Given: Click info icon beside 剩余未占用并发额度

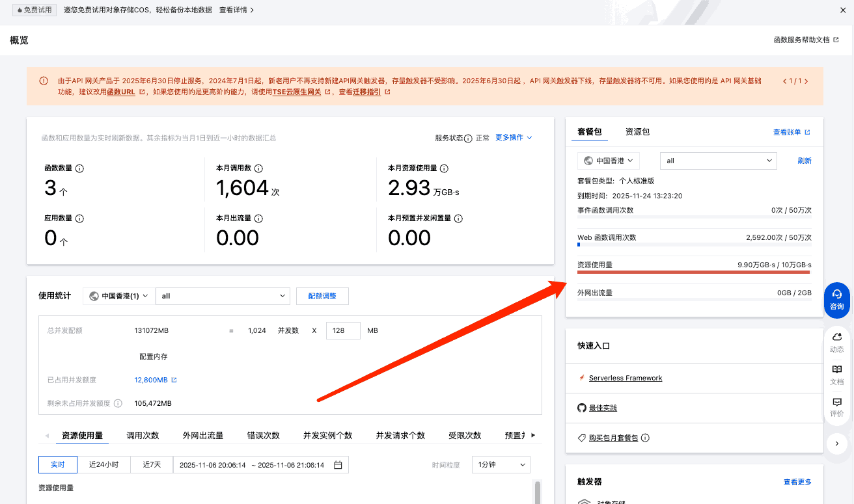Looking at the screenshot, I should [118, 403].
